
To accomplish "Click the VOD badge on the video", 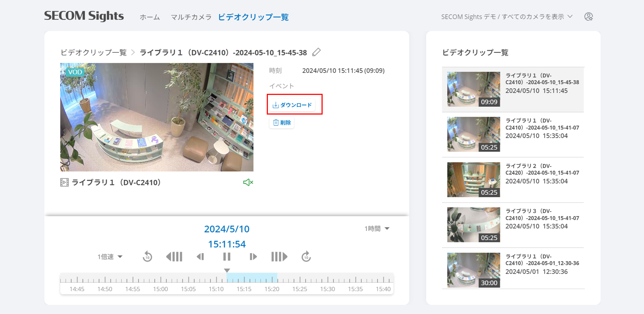I will click(x=75, y=72).
